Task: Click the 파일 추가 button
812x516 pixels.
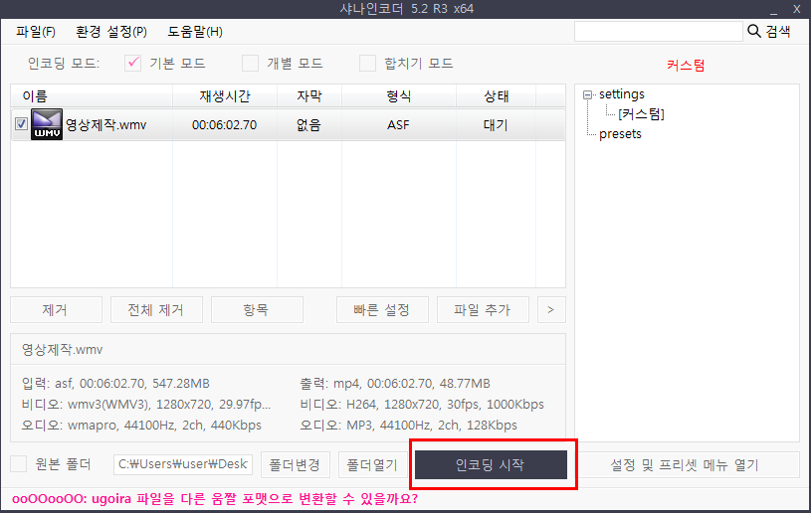Action: (483, 309)
